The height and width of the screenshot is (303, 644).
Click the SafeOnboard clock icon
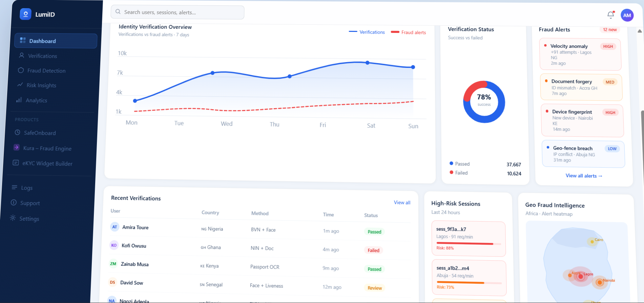point(18,132)
